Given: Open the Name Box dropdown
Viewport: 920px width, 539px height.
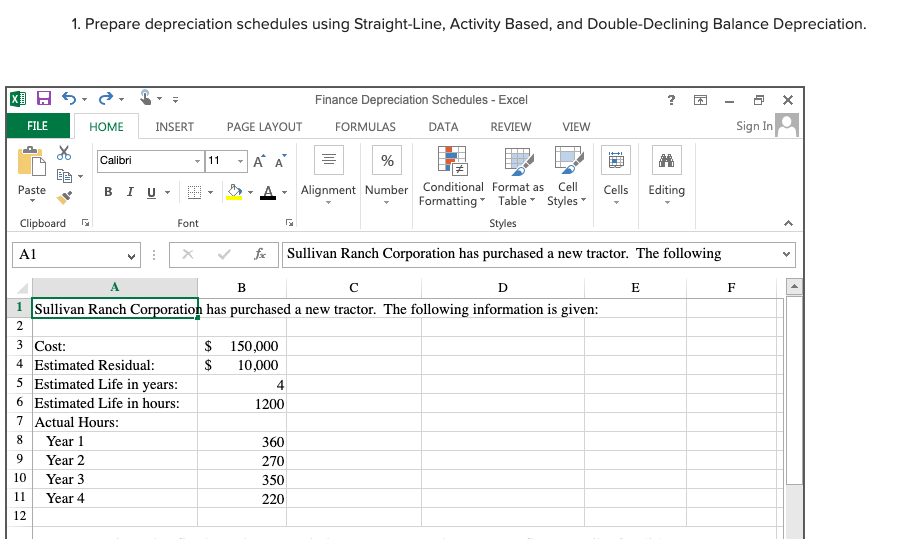Looking at the screenshot, I should click(131, 255).
